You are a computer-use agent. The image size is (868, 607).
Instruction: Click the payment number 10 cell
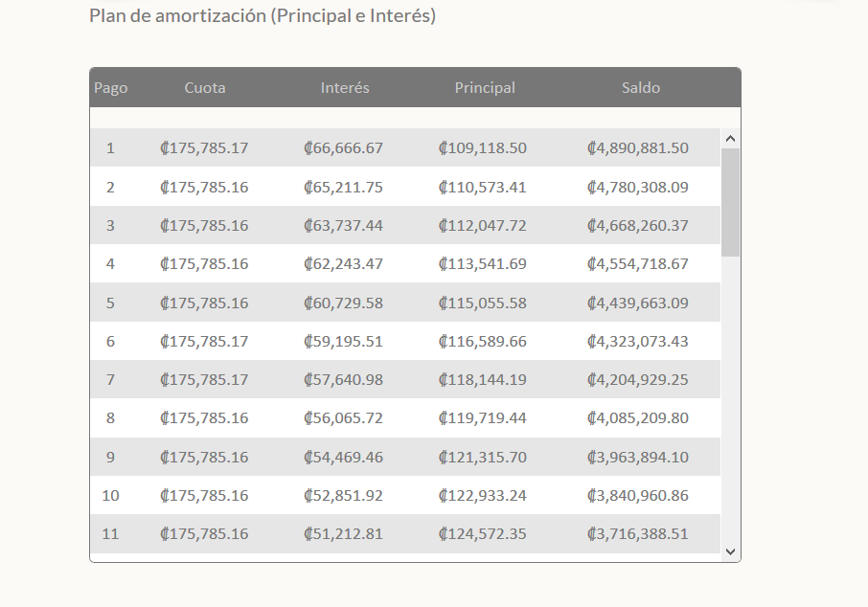110,496
